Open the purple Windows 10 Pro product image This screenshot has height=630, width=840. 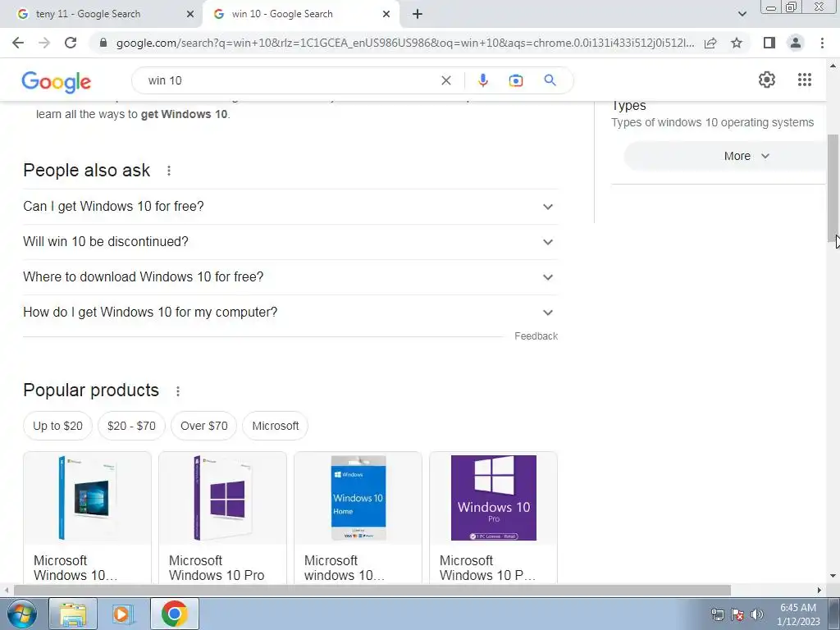(x=493, y=498)
